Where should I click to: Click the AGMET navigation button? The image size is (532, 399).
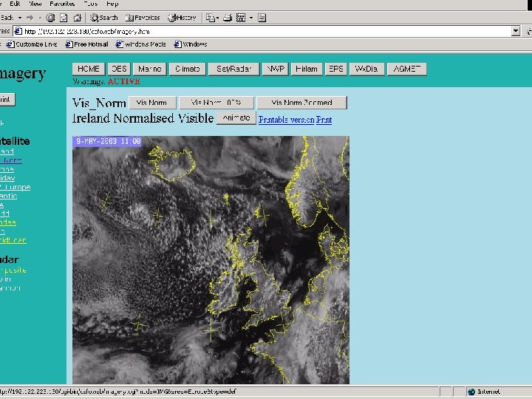[407, 69]
